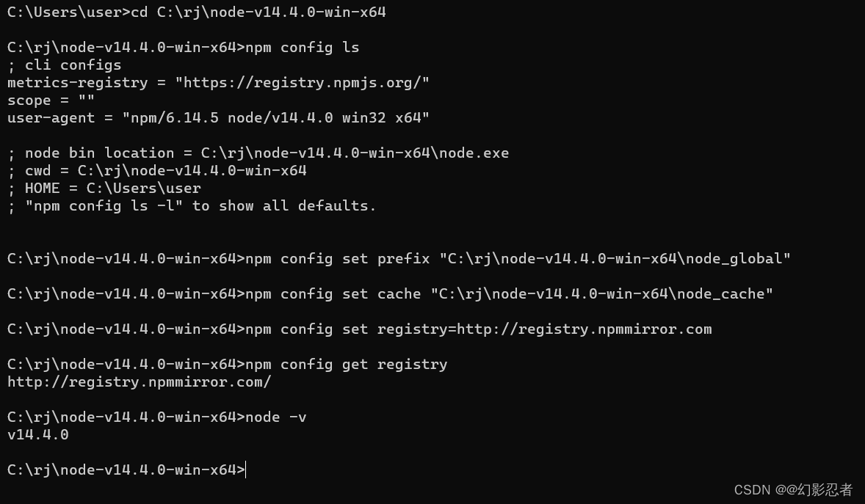Screen dimensions: 865x504
Task: Click the node_global prefix path string
Action: coord(615,259)
